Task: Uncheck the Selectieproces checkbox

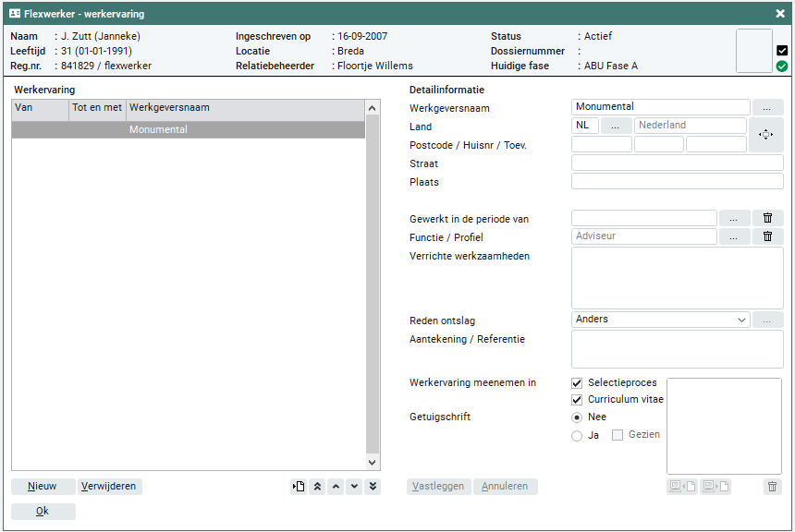Action: click(577, 382)
